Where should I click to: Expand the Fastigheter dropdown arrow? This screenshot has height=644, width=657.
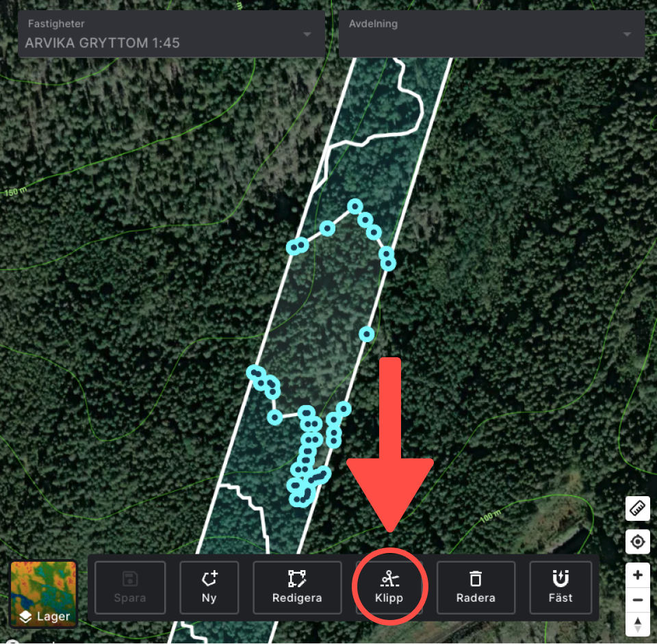click(x=307, y=34)
